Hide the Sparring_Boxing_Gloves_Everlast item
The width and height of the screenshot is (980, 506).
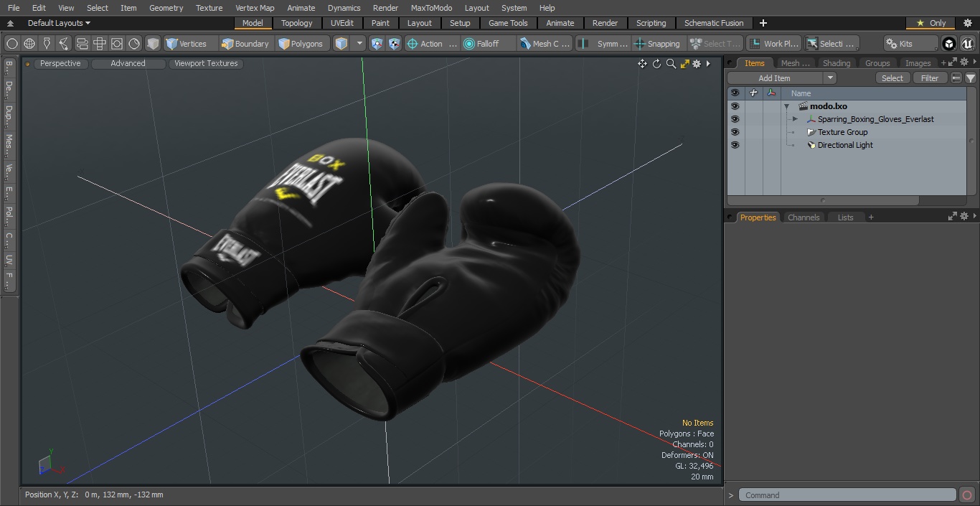(x=735, y=119)
